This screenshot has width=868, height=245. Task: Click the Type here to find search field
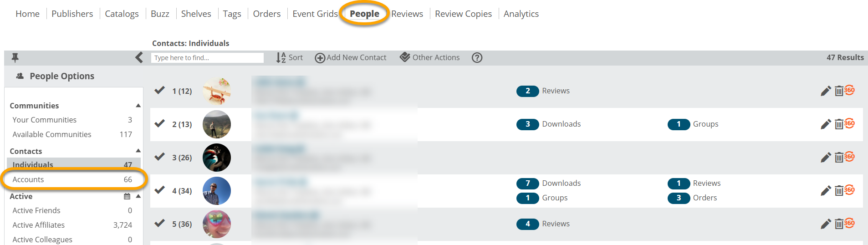click(207, 58)
